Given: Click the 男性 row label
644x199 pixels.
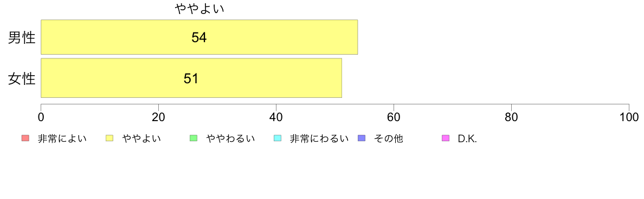Looking at the screenshot, I should tap(22, 38).
